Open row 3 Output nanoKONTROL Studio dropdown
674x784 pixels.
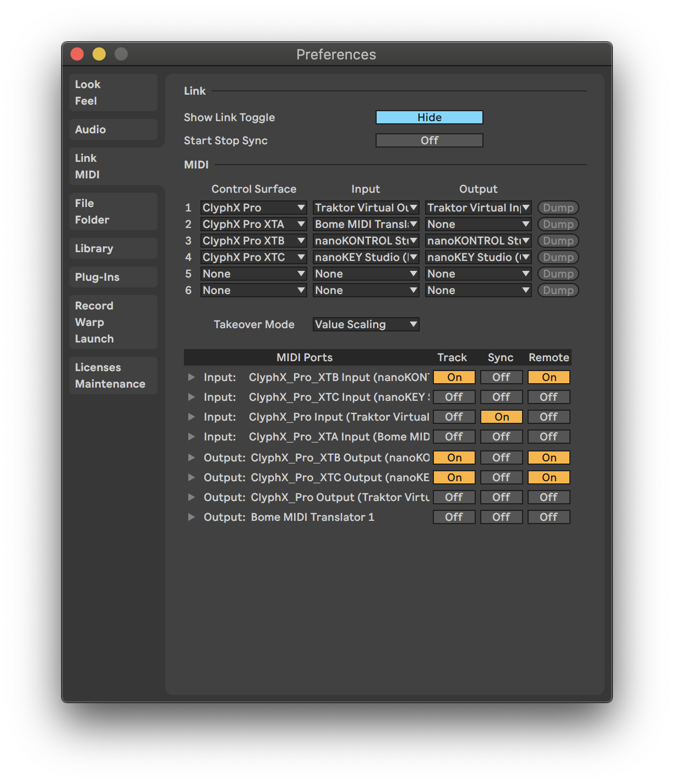coord(479,241)
